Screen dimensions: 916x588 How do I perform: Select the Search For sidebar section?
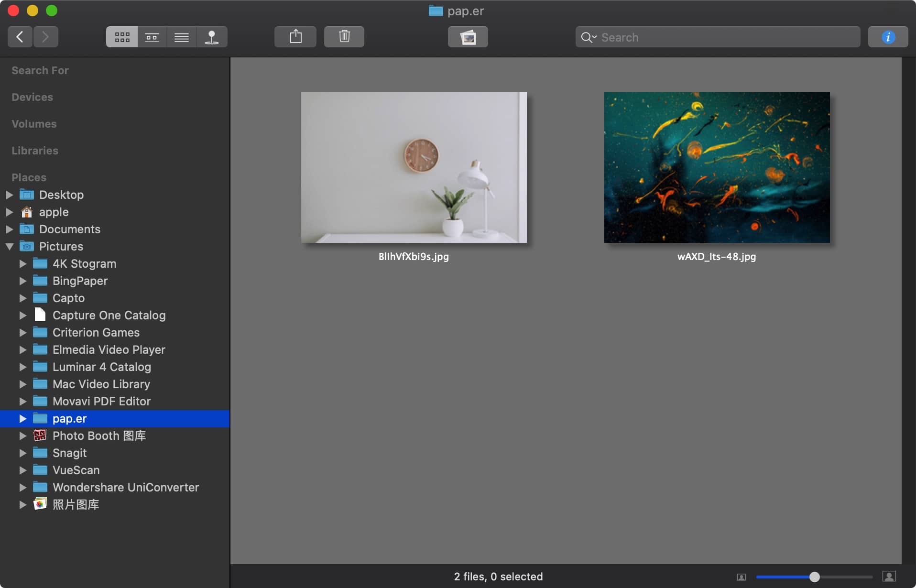coord(40,70)
